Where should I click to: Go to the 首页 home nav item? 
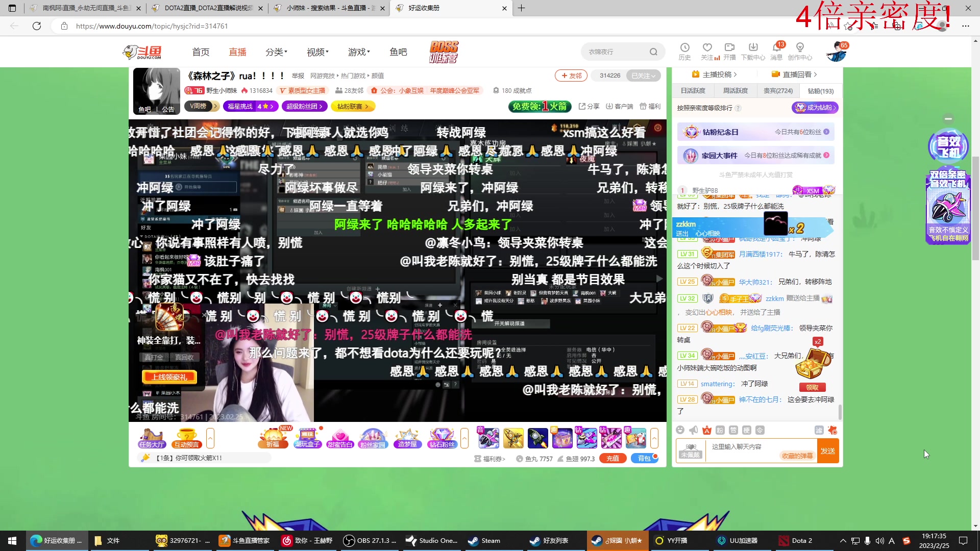[201, 52]
